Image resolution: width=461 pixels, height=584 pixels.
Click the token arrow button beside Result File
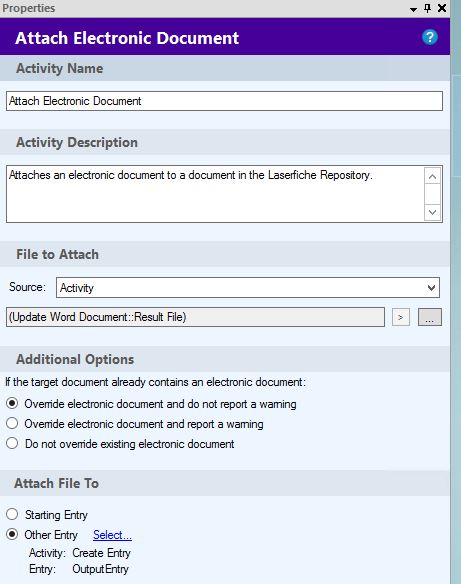[x=401, y=317]
